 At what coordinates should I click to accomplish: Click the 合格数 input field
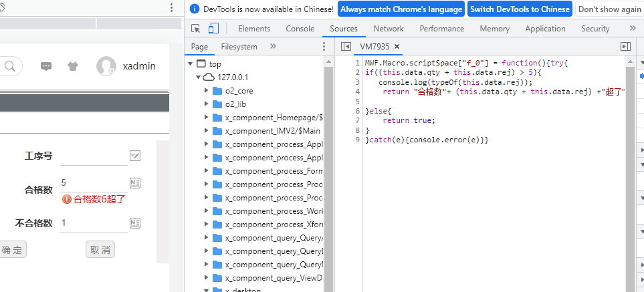[92, 183]
